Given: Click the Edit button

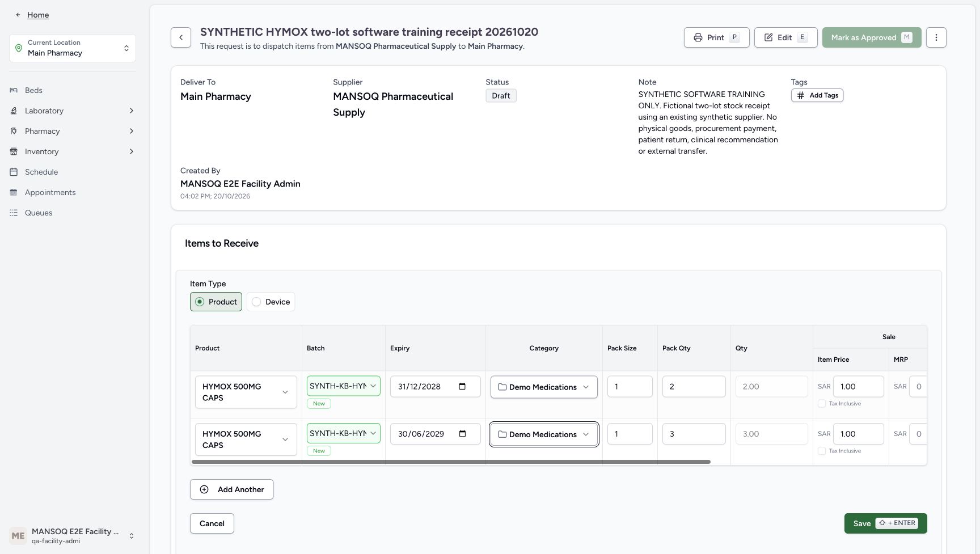Looking at the screenshot, I should (786, 37).
